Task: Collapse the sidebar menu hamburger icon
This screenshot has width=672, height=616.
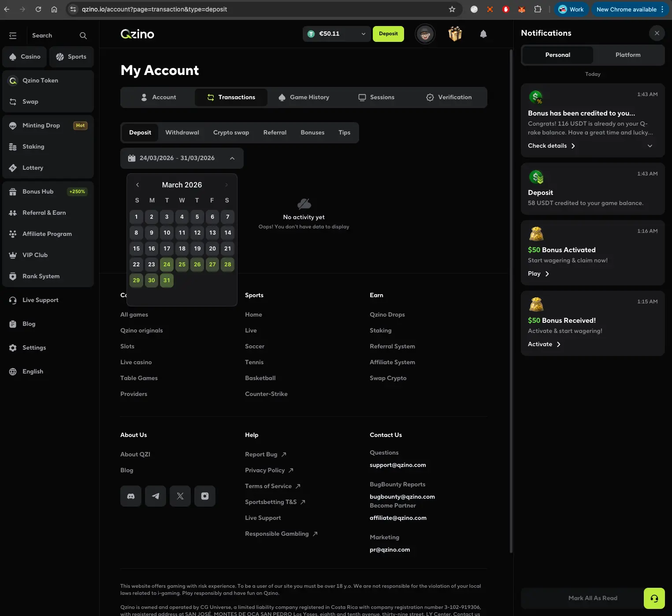Action: [x=13, y=35]
